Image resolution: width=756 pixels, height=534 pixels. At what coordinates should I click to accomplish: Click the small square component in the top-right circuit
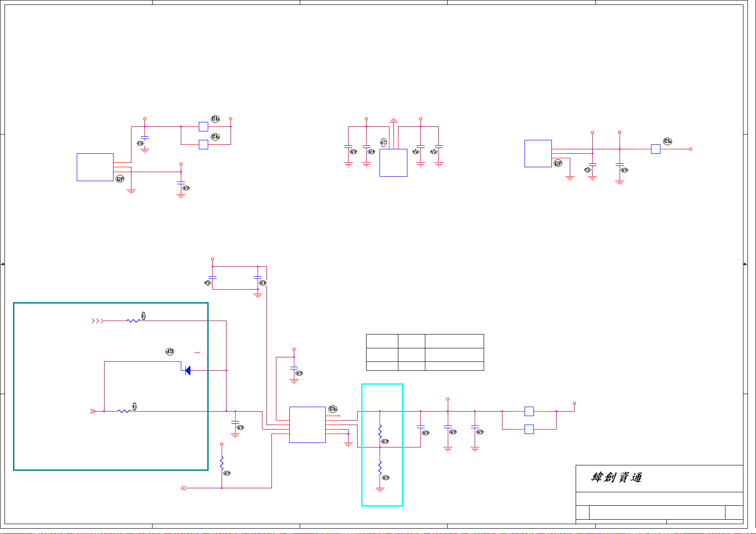coord(655,149)
